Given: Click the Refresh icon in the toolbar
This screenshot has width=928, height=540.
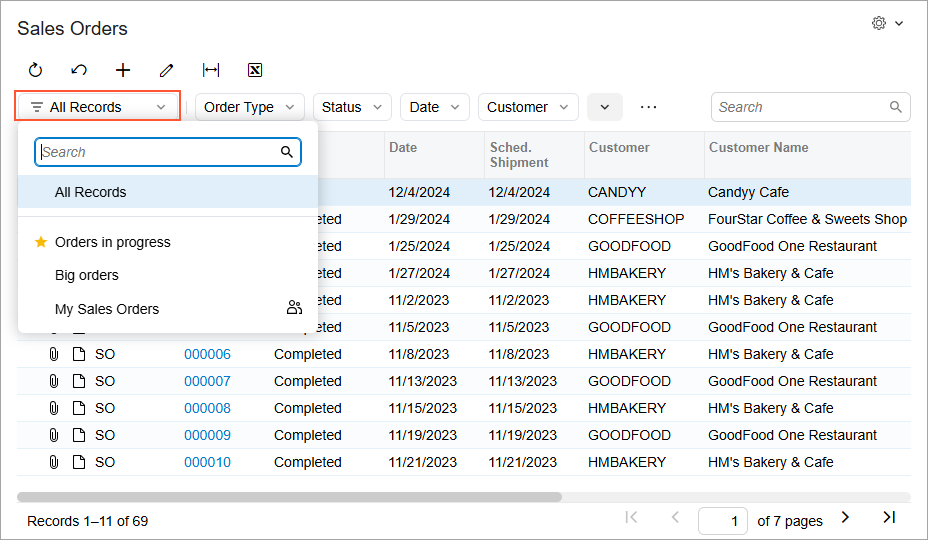Looking at the screenshot, I should click(x=35, y=70).
